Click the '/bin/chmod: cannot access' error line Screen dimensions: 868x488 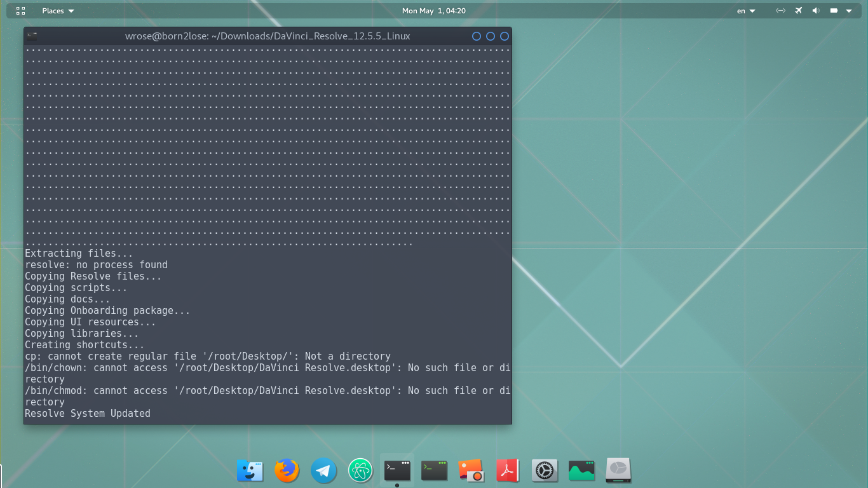click(268, 396)
